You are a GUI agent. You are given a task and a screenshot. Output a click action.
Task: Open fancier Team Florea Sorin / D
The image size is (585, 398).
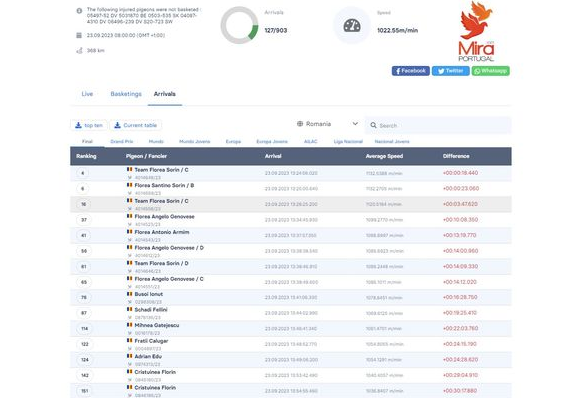pos(162,263)
